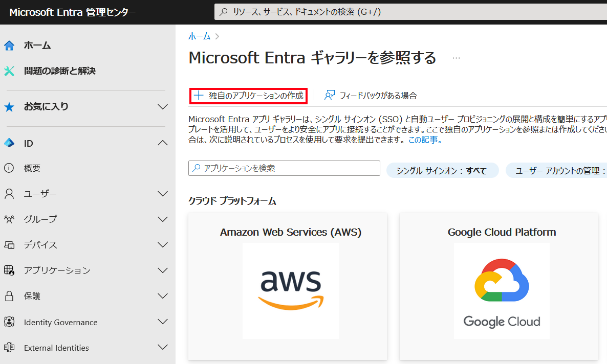Expand the 保護 menu chevron
The height and width of the screenshot is (364, 607).
coord(163,296)
